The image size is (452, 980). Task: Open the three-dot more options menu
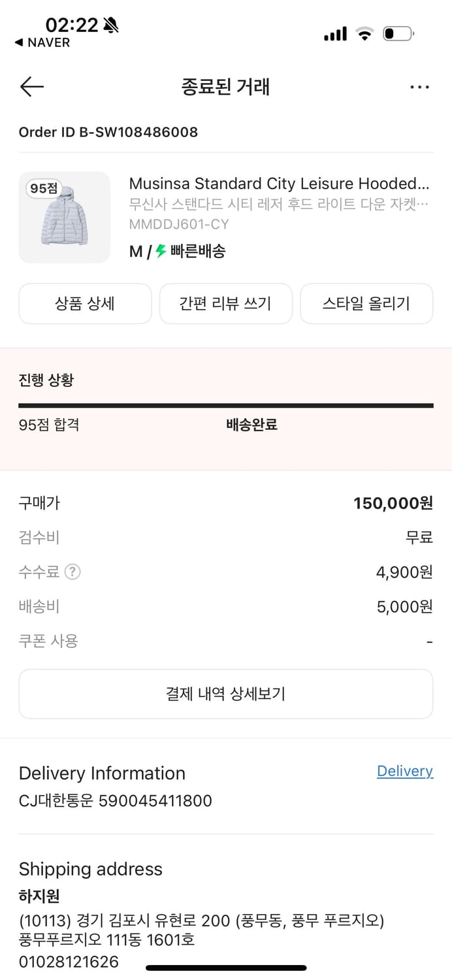tap(419, 87)
